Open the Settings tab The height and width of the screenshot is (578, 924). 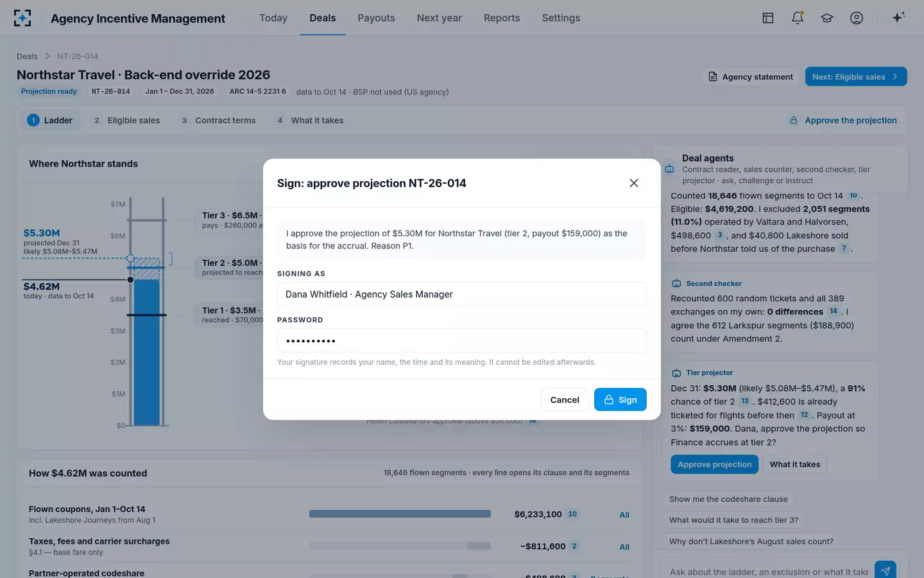coord(561,18)
